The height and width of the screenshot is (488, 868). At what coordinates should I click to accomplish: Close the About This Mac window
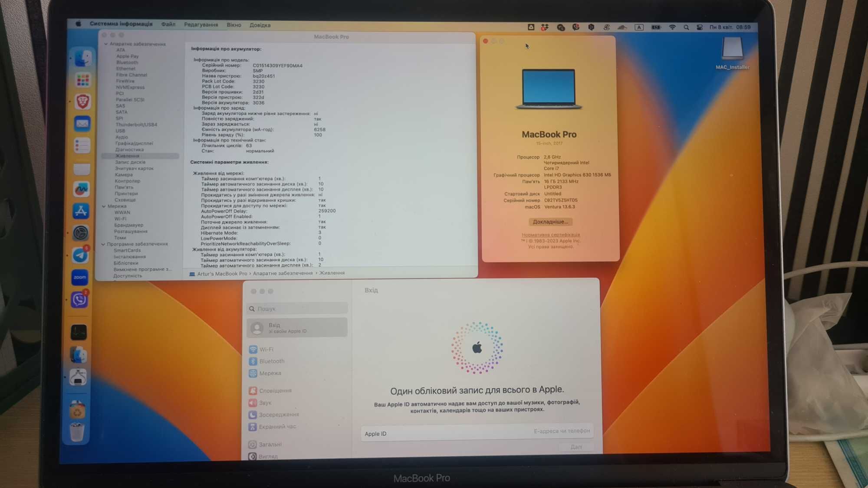(486, 41)
